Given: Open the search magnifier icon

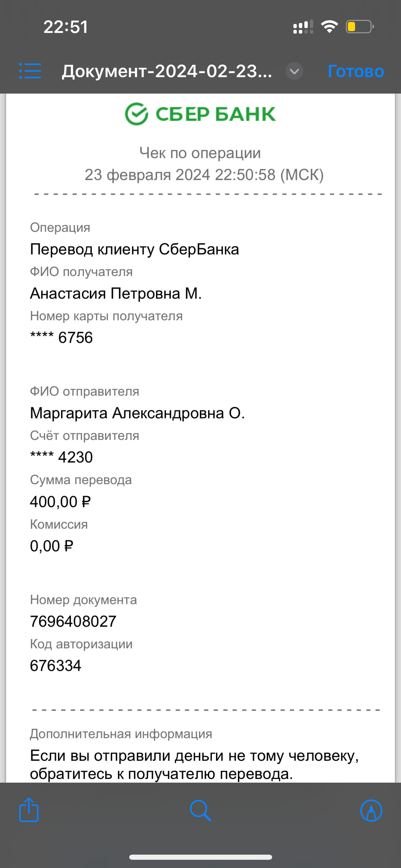Looking at the screenshot, I should tap(200, 810).
